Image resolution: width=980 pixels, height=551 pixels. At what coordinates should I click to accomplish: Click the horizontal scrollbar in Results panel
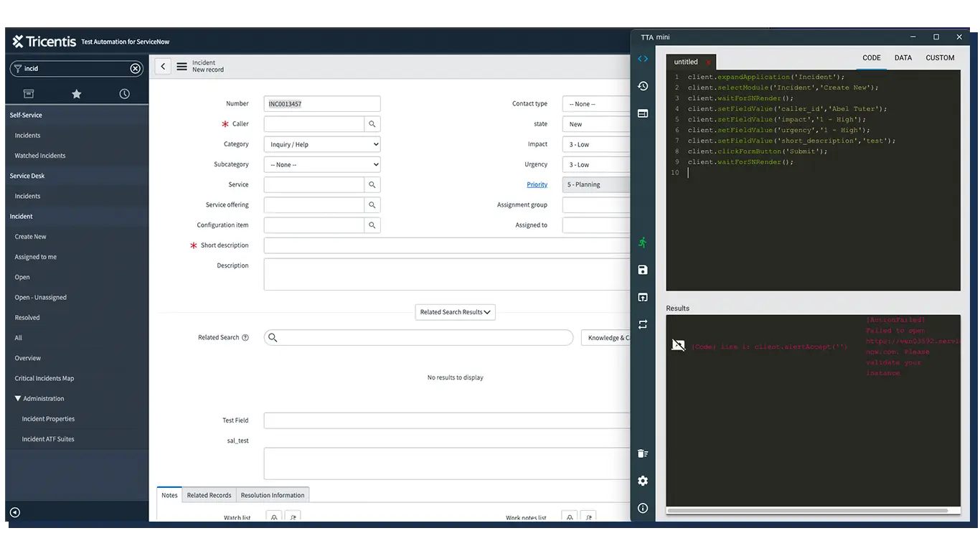[809, 511]
